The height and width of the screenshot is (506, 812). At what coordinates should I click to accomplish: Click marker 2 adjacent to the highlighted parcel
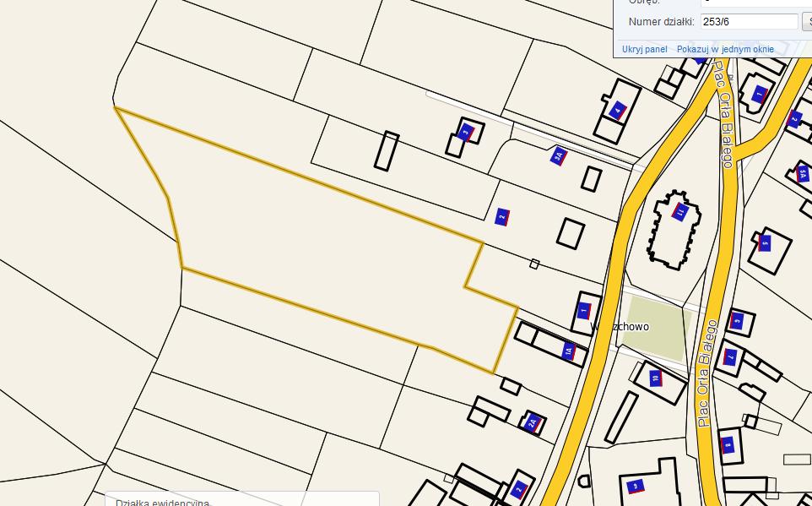[502, 217]
